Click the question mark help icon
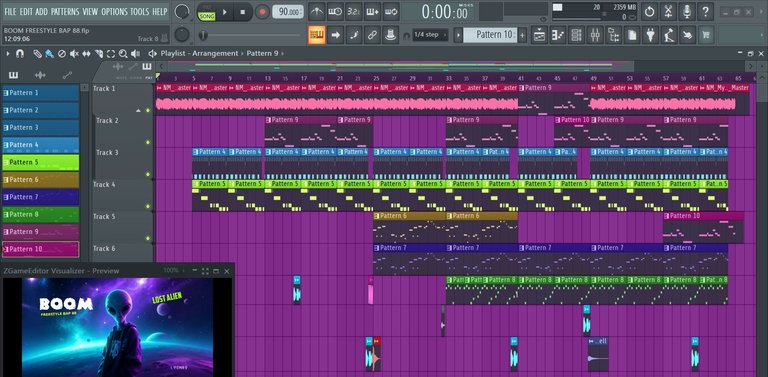The image size is (768, 377). click(x=705, y=11)
